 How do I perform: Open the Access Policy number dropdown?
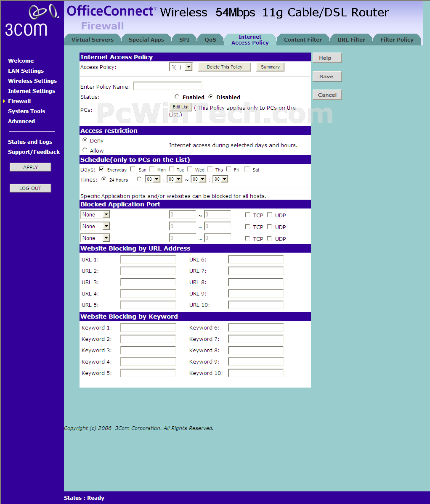point(181,67)
